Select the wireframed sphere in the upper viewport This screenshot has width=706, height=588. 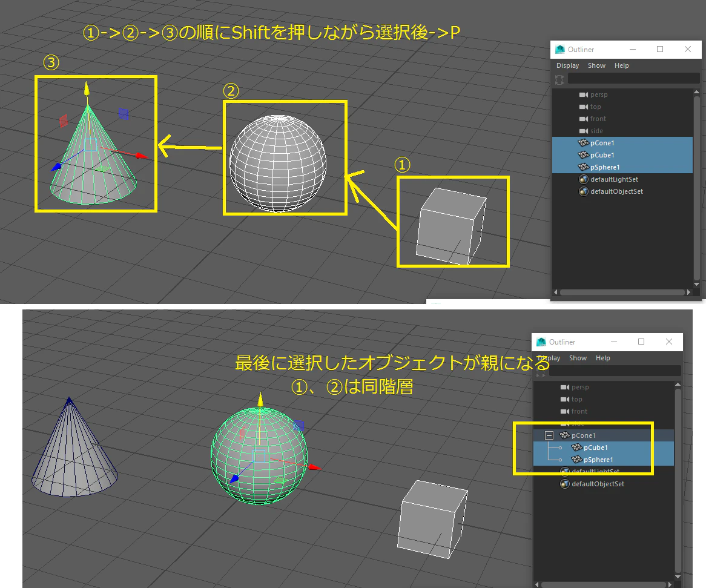tap(278, 163)
